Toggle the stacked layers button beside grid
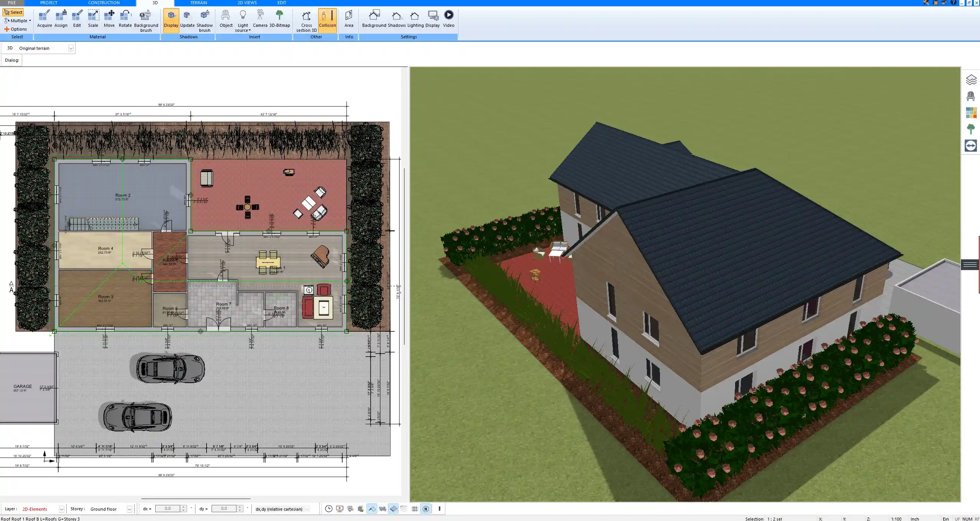Viewport: 980px width, 521px height. coord(404,509)
